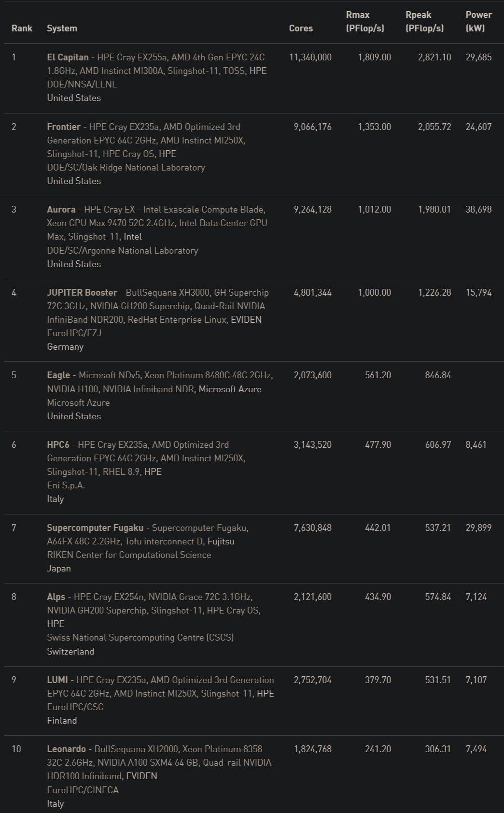Open Supercomputer Fugaku details
This screenshot has height=813, width=504.
click(x=95, y=528)
